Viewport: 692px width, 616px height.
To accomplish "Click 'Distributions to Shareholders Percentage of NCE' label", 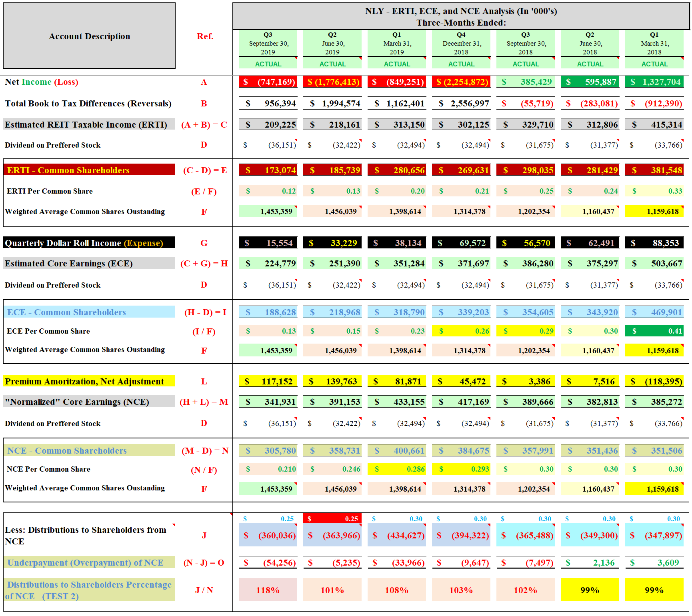I will pos(89,590).
